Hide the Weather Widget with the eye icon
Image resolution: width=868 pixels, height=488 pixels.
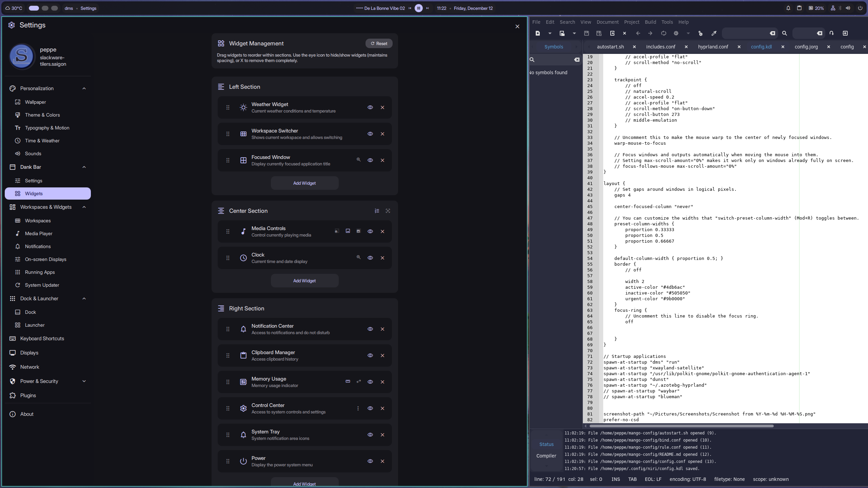click(x=370, y=107)
